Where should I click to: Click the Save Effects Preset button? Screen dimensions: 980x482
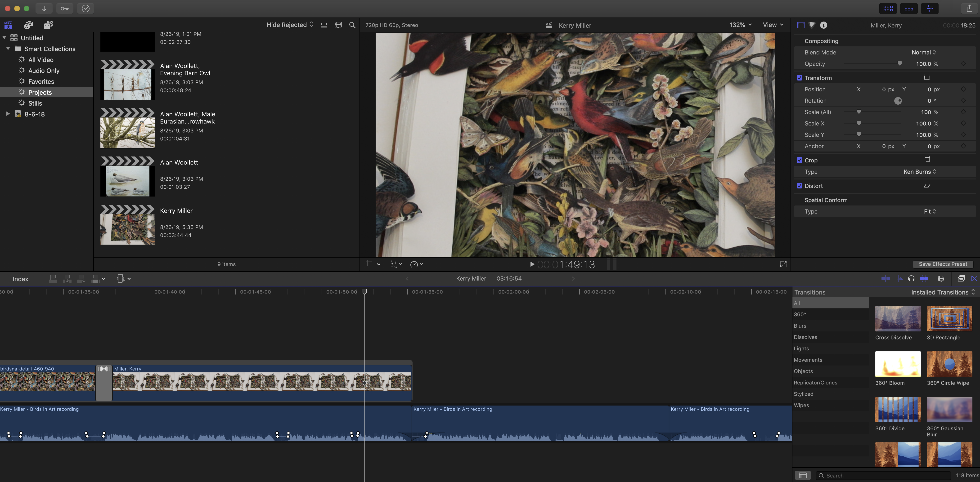[x=943, y=264]
